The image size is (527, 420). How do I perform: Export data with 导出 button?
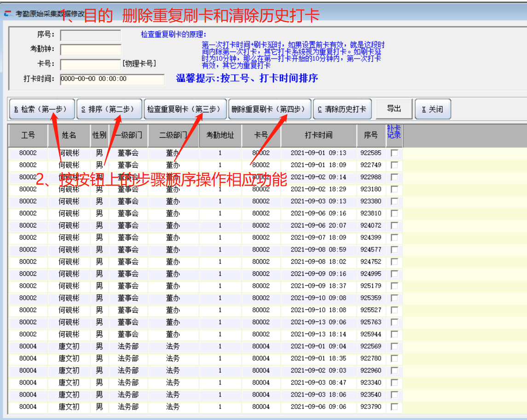394,109
